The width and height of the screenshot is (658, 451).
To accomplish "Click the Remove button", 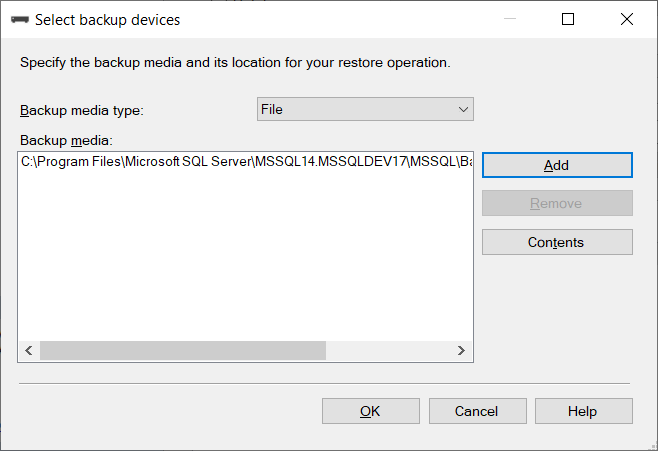I will 557,203.
